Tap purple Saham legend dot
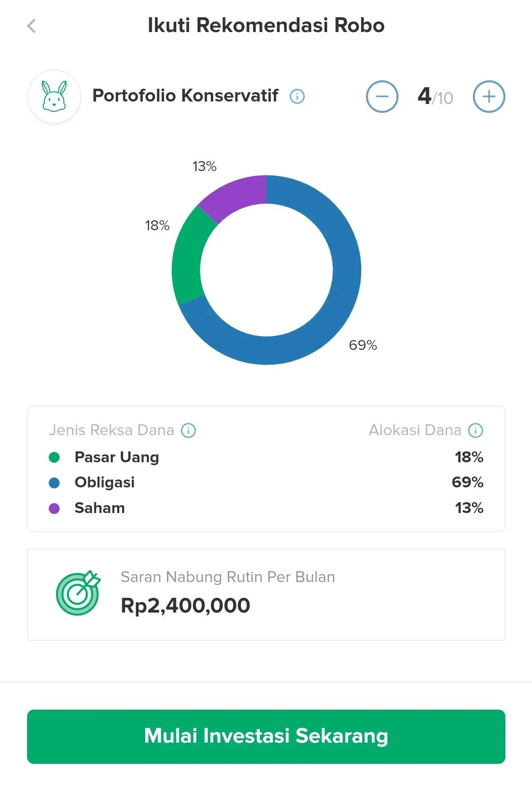 pyautogui.click(x=54, y=508)
